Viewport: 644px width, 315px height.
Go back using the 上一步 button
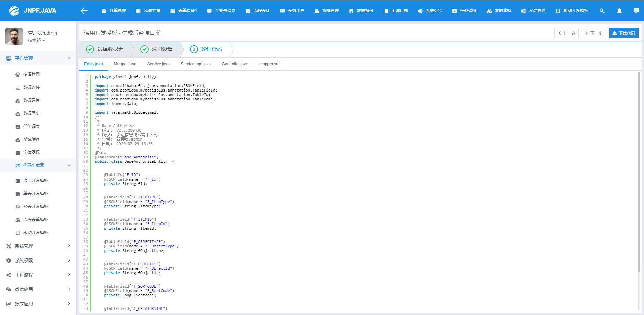coord(566,33)
